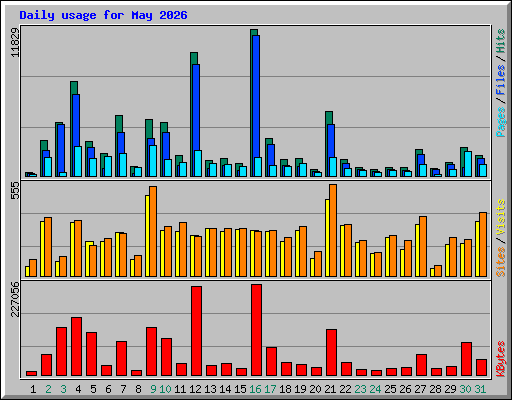Click green weekend day label 31
Image resolution: width=512 pixels, height=400 pixels.
(480, 389)
